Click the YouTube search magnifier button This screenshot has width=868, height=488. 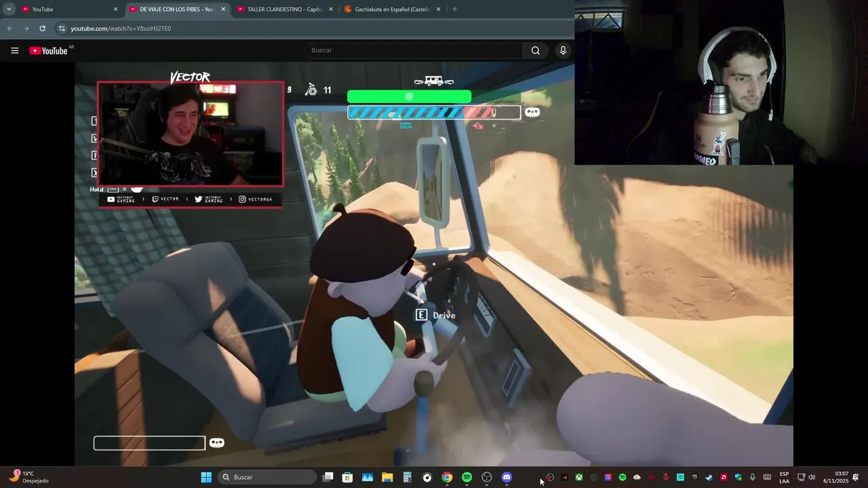pyautogui.click(x=536, y=51)
